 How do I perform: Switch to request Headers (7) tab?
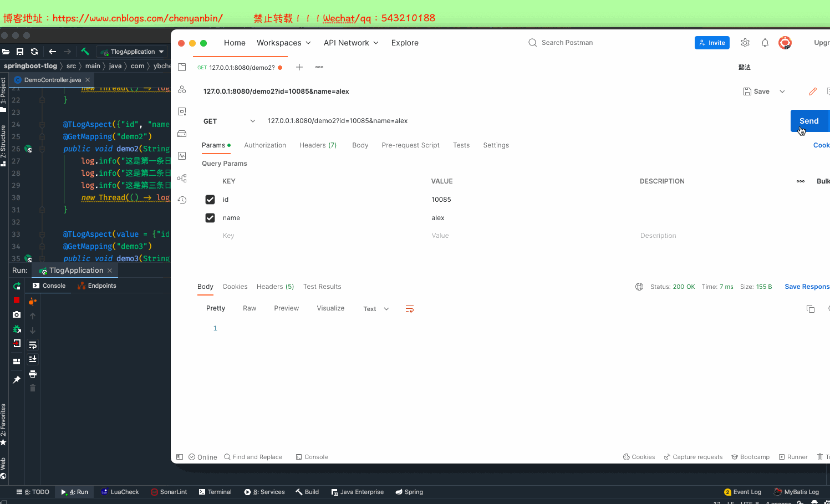318,145
